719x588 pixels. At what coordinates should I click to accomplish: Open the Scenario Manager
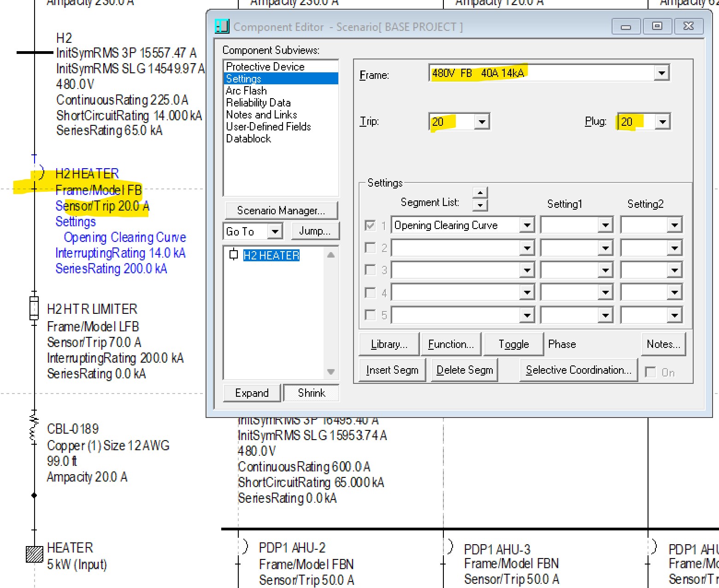[281, 211]
